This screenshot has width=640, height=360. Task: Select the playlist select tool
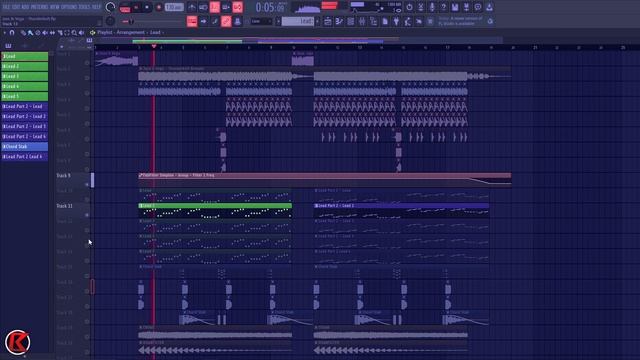pos(67,33)
